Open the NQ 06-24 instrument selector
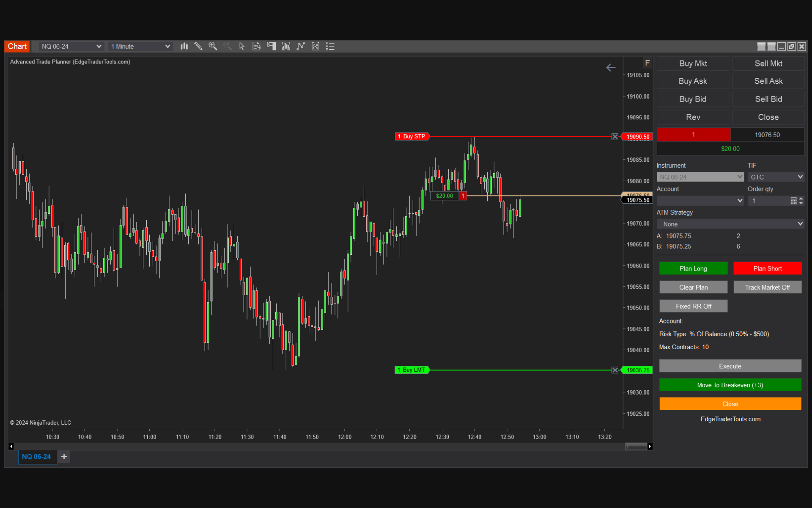 pyautogui.click(x=71, y=47)
